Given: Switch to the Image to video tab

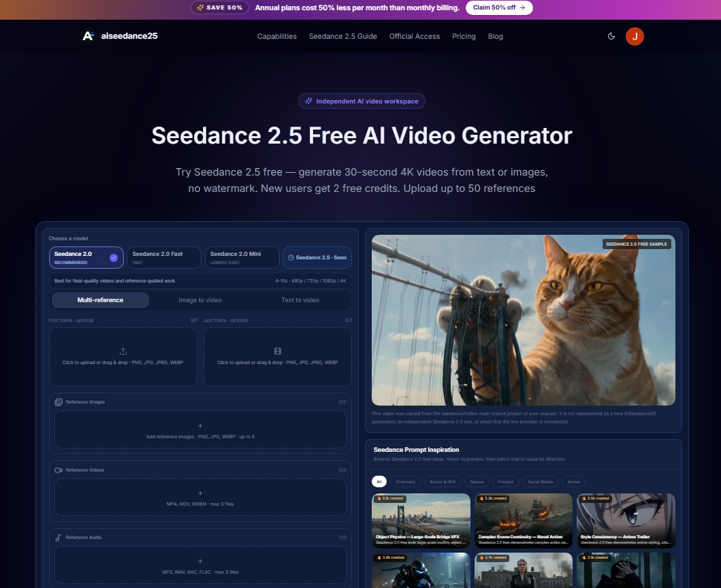Looking at the screenshot, I should pyautogui.click(x=200, y=300).
